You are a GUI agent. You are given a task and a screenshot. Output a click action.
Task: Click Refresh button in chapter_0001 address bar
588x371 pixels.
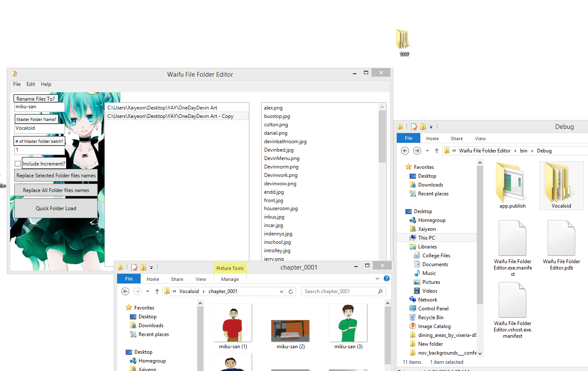click(291, 291)
